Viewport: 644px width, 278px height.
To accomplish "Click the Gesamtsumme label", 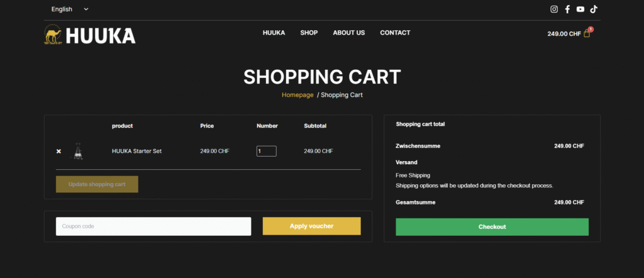I will (416, 203).
